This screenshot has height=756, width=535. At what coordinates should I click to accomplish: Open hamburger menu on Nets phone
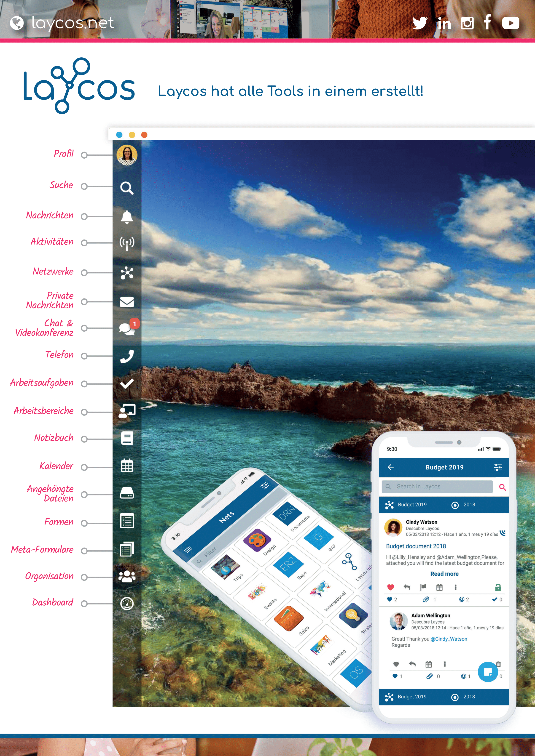(188, 549)
